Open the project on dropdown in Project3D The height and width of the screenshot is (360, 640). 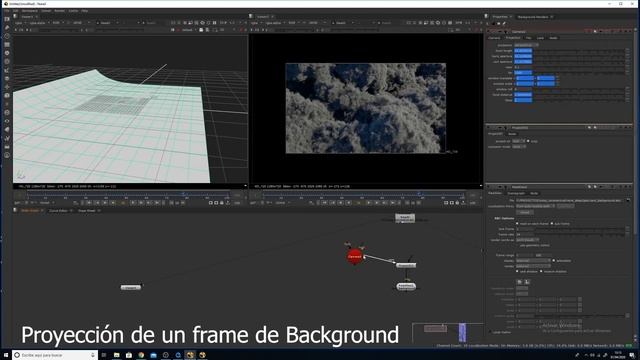(519, 141)
